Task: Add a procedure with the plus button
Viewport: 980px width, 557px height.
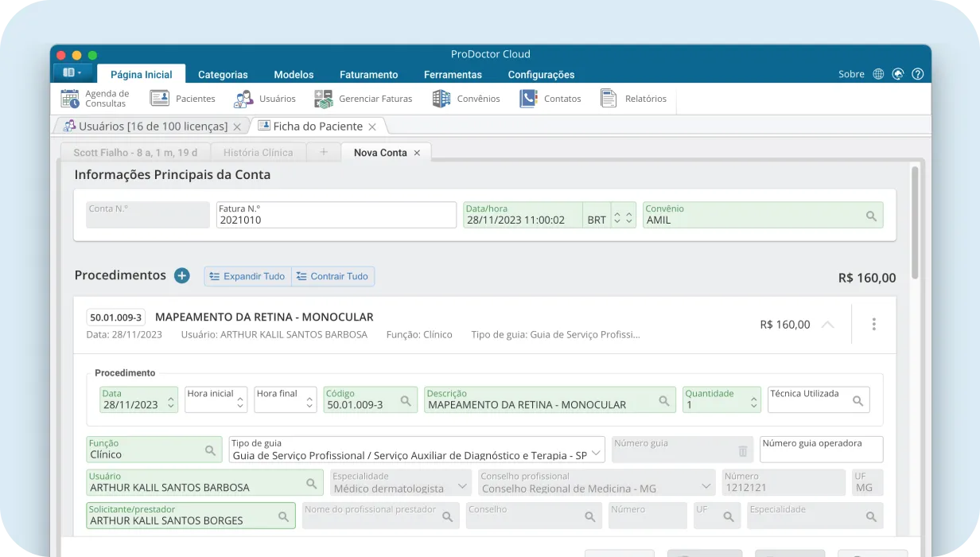Action: coord(181,275)
